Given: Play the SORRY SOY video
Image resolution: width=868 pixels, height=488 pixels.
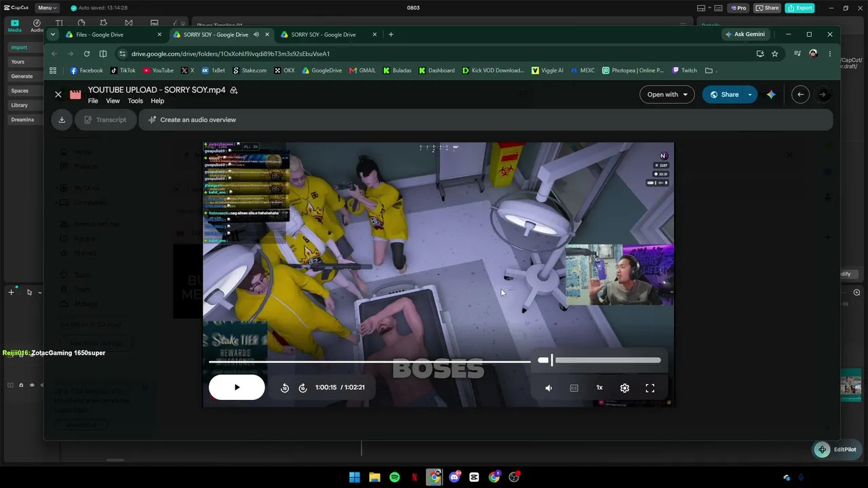Looking at the screenshot, I should 237,387.
